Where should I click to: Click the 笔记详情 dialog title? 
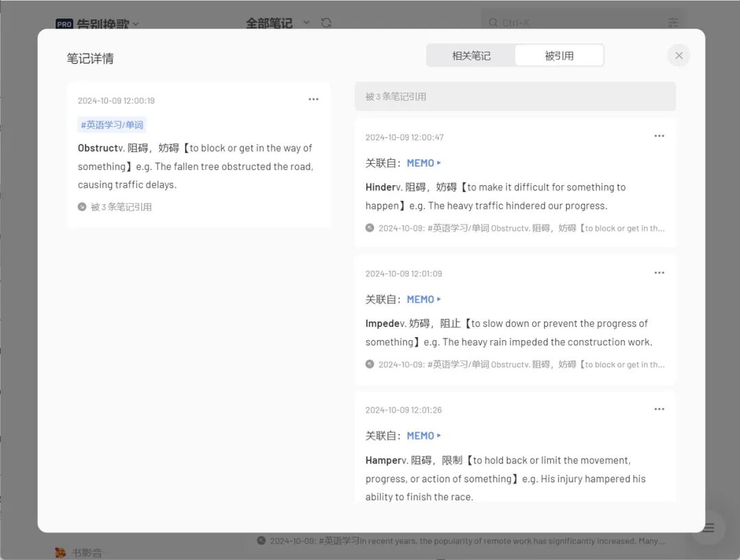[90, 58]
